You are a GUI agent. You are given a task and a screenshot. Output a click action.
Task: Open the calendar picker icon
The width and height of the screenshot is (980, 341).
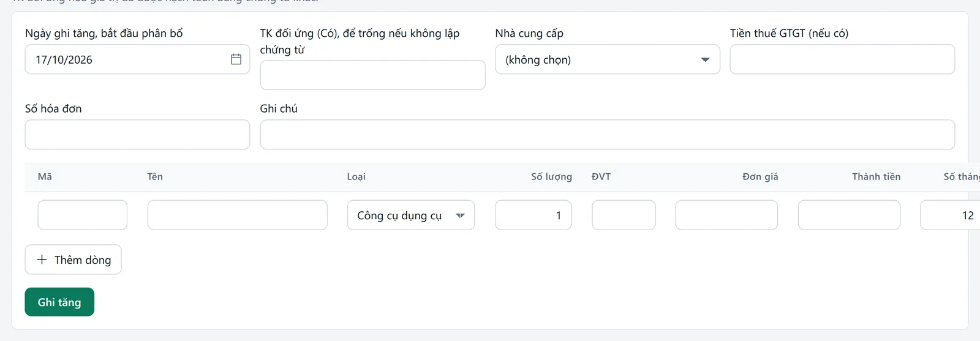pos(236,59)
